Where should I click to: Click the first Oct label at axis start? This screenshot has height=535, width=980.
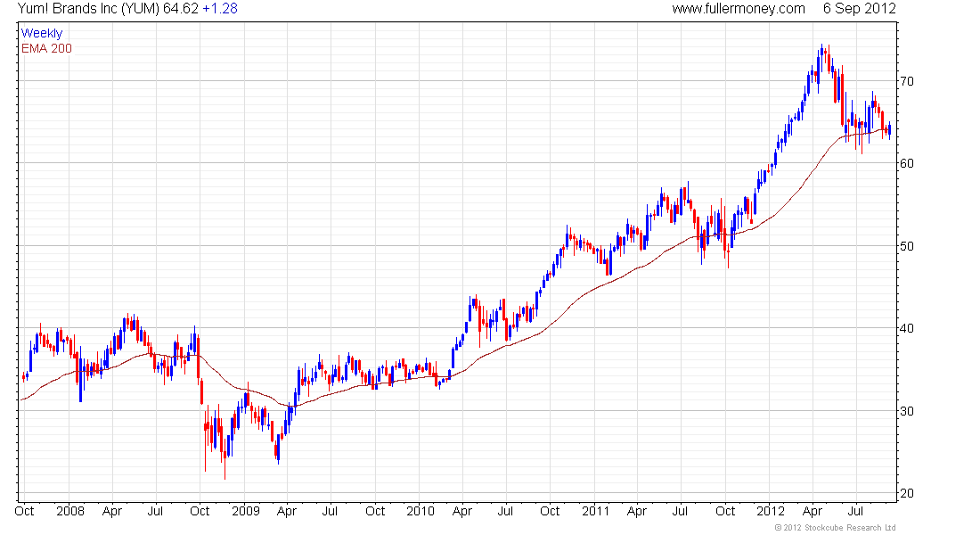click(24, 511)
